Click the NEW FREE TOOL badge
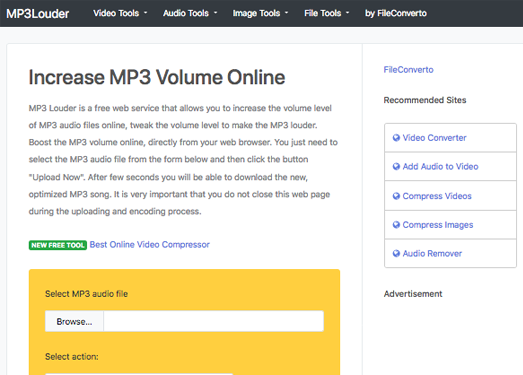The image size is (523, 375). [x=58, y=245]
